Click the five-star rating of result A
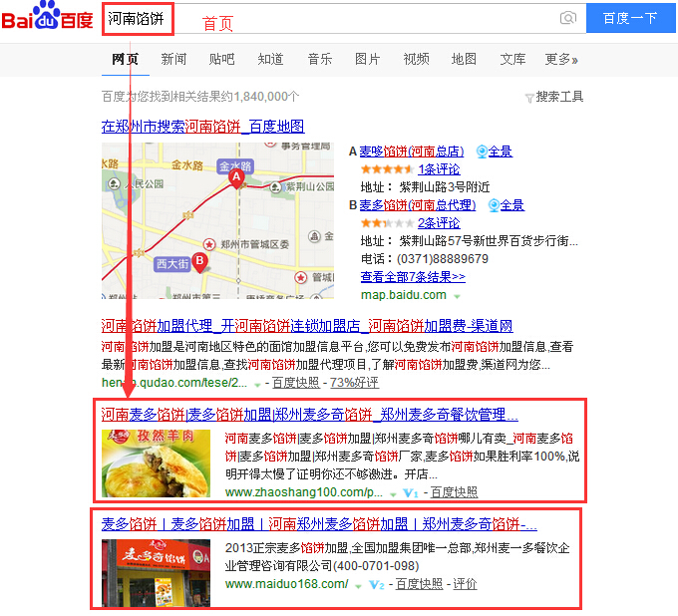This screenshot has height=616, width=678. [x=387, y=169]
